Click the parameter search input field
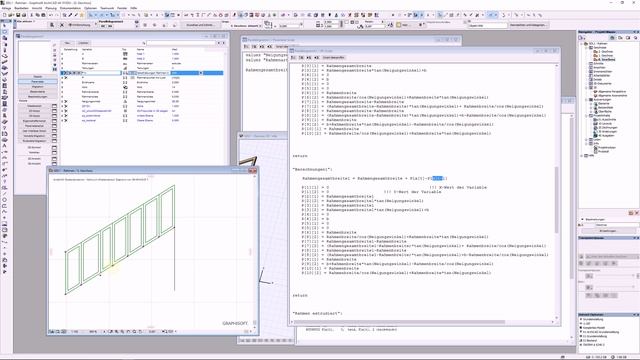The image size is (640, 360). [181, 43]
